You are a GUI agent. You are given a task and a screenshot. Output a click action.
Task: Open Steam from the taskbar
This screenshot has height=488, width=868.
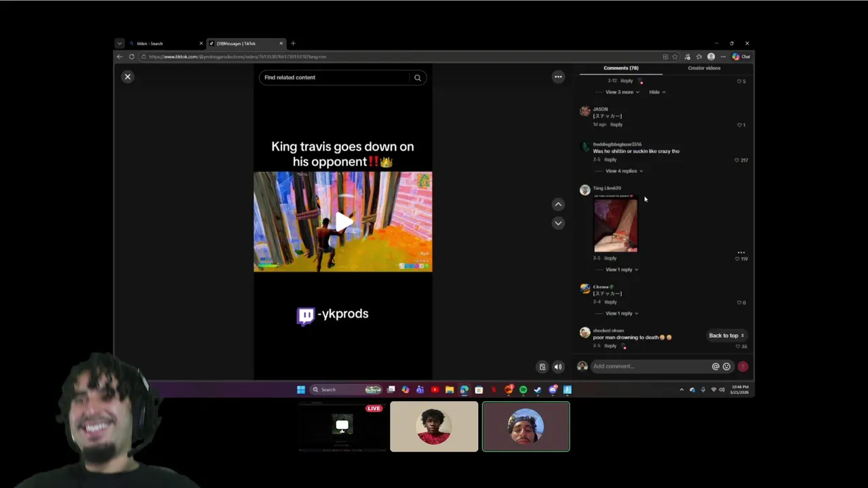click(x=538, y=390)
